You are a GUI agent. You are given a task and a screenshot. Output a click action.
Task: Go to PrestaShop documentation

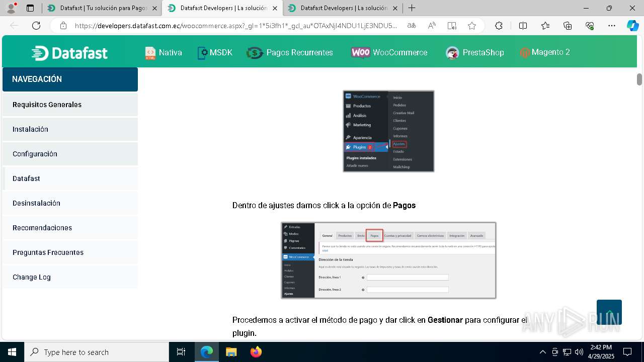[x=483, y=52]
